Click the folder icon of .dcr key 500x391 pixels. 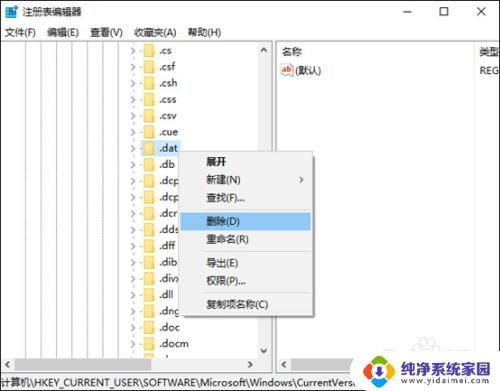click(x=149, y=213)
